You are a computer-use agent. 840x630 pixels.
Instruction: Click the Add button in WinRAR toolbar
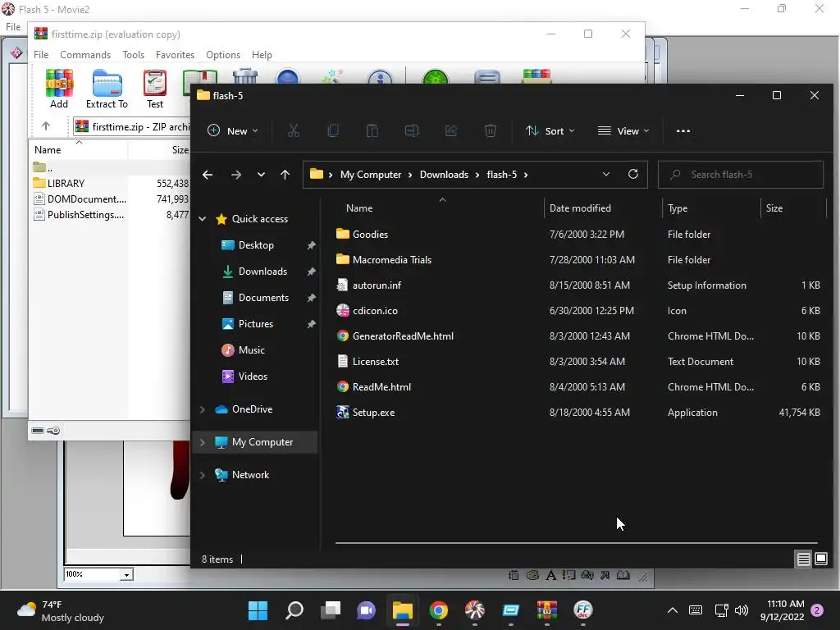pyautogui.click(x=59, y=89)
